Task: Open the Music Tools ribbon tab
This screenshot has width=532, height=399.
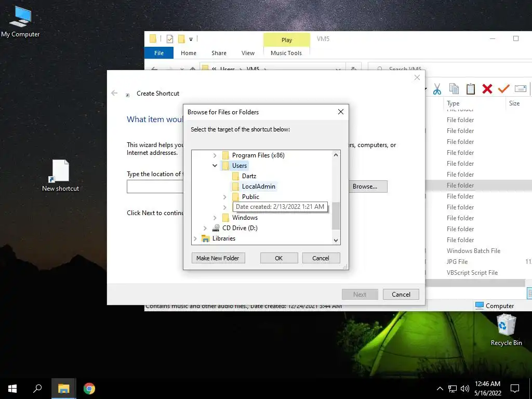Action: pyautogui.click(x=286, y=53)
